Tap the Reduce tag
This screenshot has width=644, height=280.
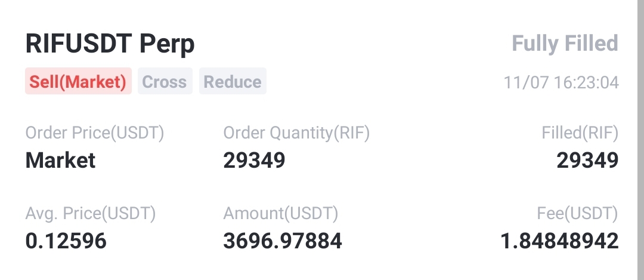click(233, 82)
